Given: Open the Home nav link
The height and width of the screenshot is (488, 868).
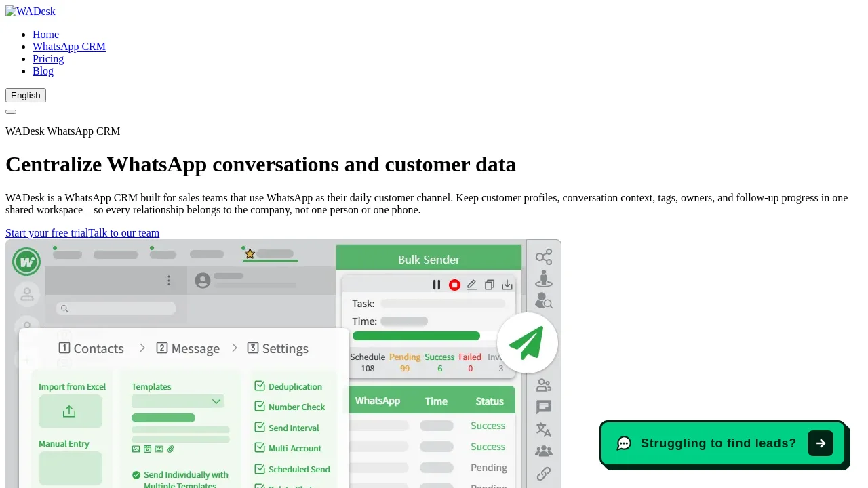Looking at the screenshot, I should (x=45, y=35).
